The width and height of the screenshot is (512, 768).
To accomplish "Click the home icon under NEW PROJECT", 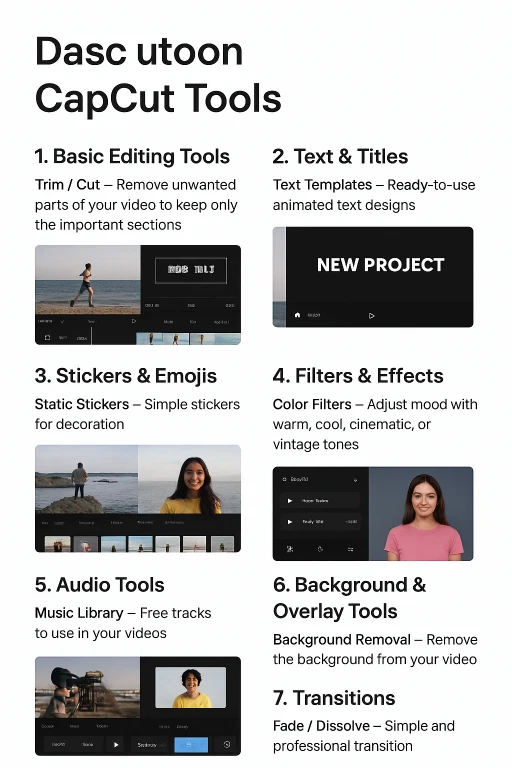I will coord(297,315).
